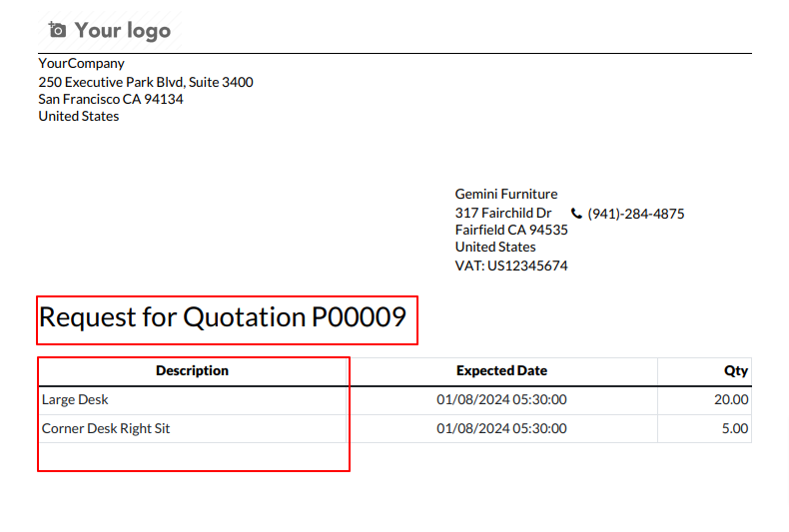789x532 pixels.
Task: Click the 5.00 quantity value
Action: 734,428
